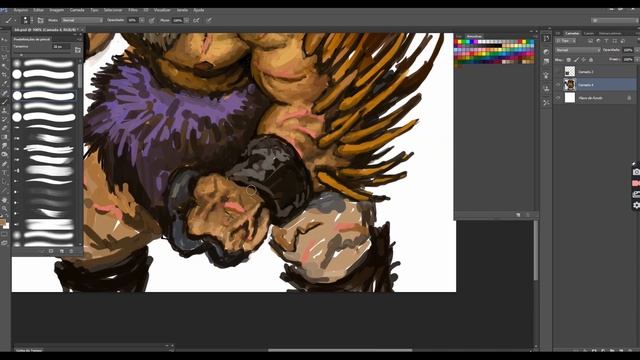Toggle Quick Mask mode icon
640x360 pixels.
tap(4, 235)
